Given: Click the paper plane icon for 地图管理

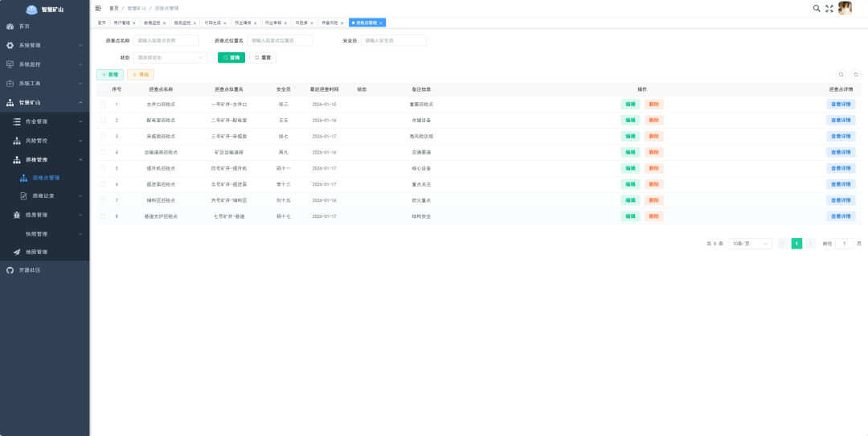Looking at the screenshot, I should [17, 252].
